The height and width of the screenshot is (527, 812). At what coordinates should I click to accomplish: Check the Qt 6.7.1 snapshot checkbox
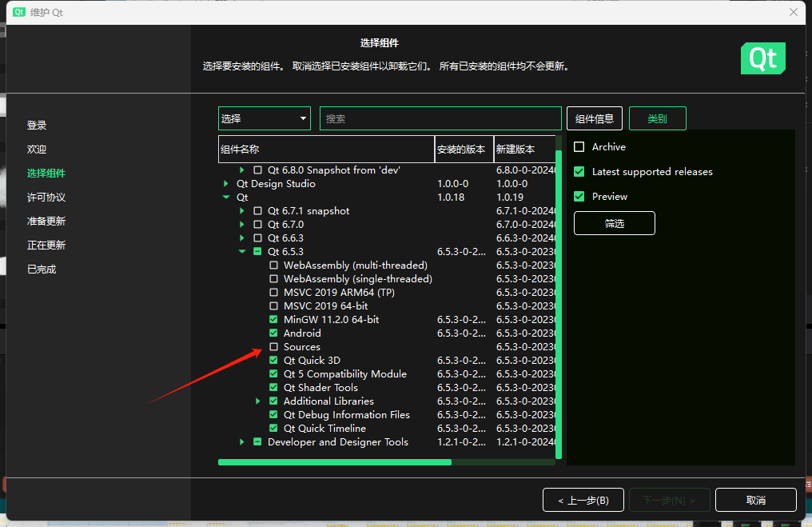tap(257, 211)
